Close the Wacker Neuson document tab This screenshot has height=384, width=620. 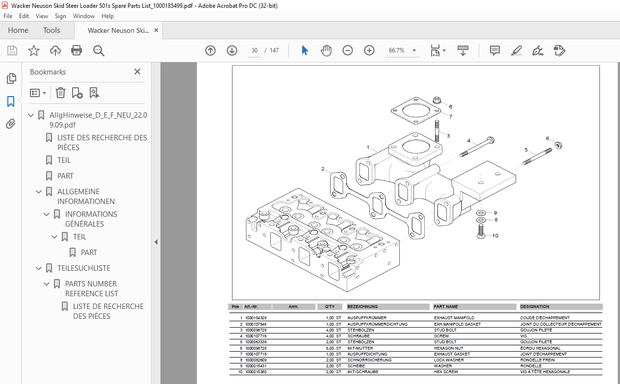click(x=156, y=30)
